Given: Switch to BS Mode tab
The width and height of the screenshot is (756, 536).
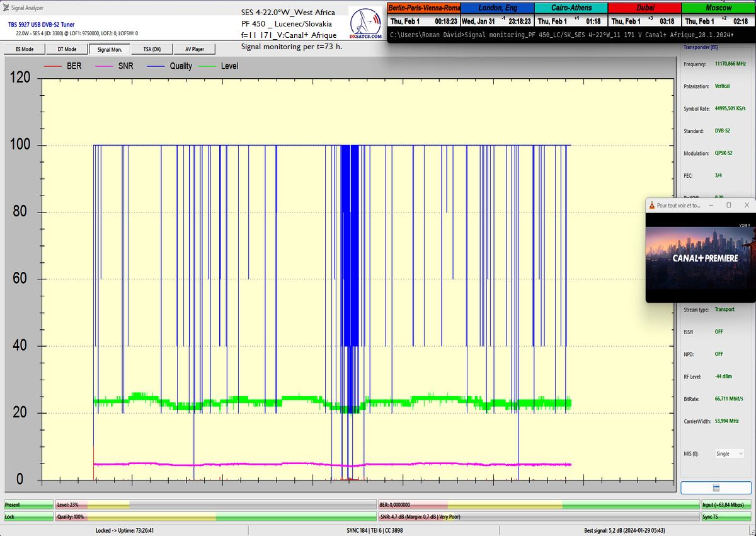Looking at the screenshot, I should (23, 49).
